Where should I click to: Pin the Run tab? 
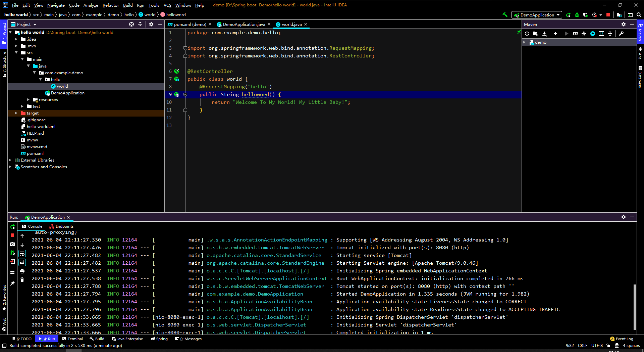tap(12, 283)
